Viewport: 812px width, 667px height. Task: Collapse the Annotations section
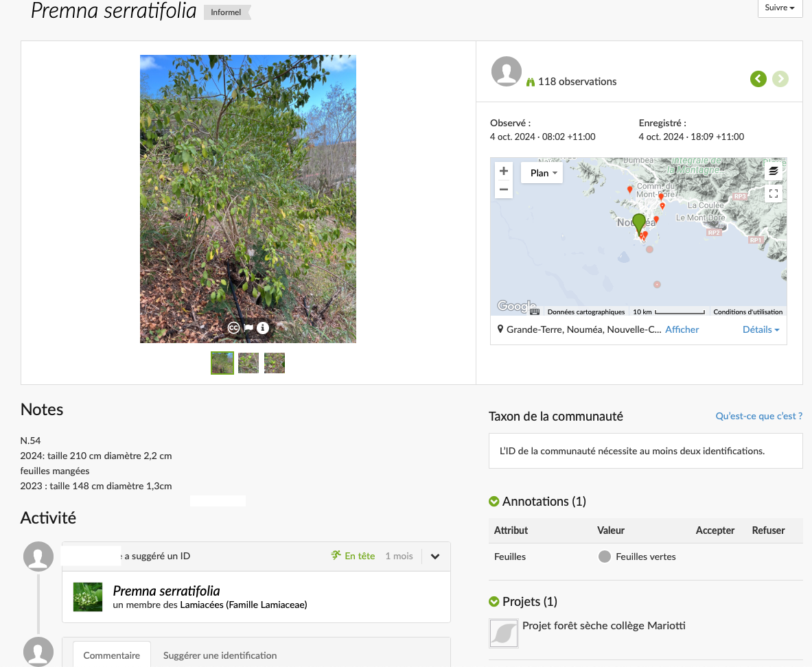tap(494, 502)
